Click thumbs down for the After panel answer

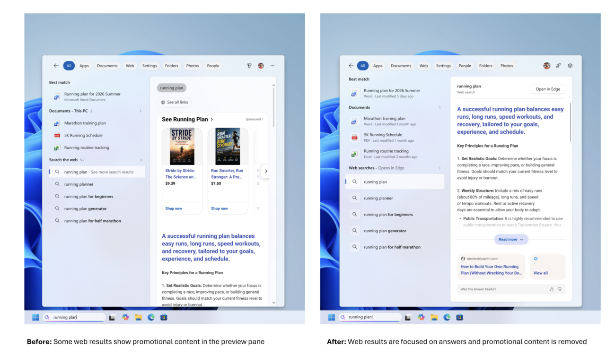point(560,289)
